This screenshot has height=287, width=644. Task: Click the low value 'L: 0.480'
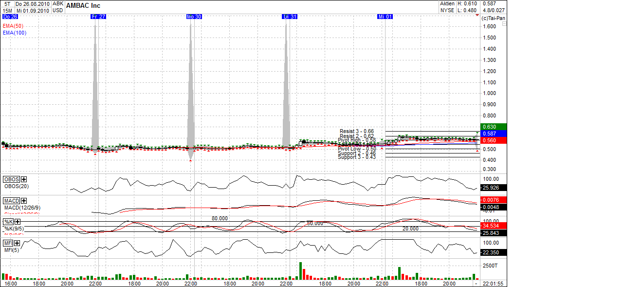pos(467,10)
